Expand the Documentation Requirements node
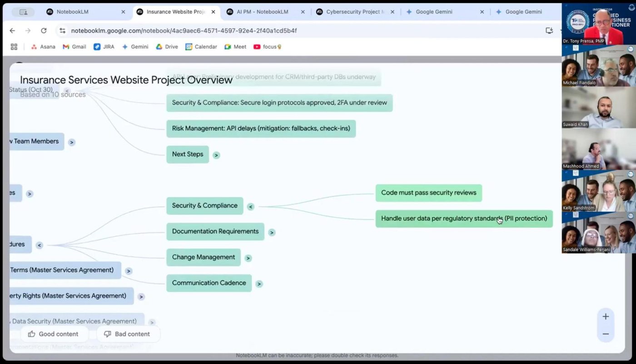The image size is (636, 364). click(x=271, y=232)
